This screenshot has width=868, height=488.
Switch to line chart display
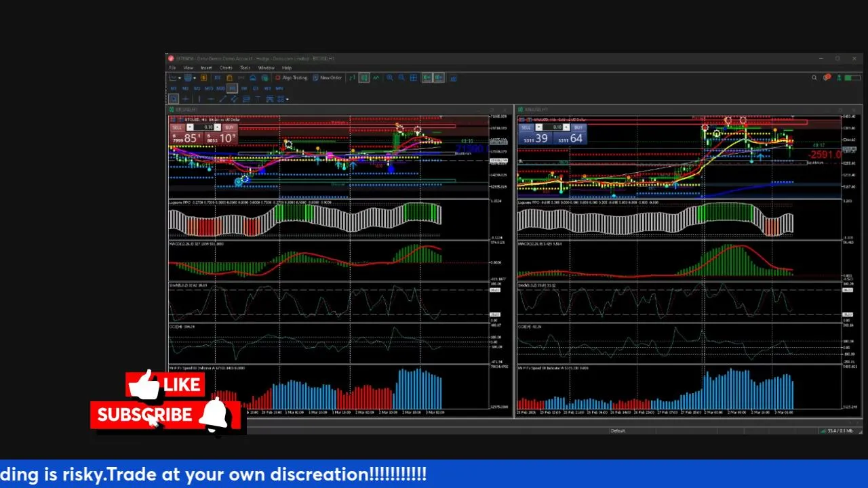pos(376,78)
